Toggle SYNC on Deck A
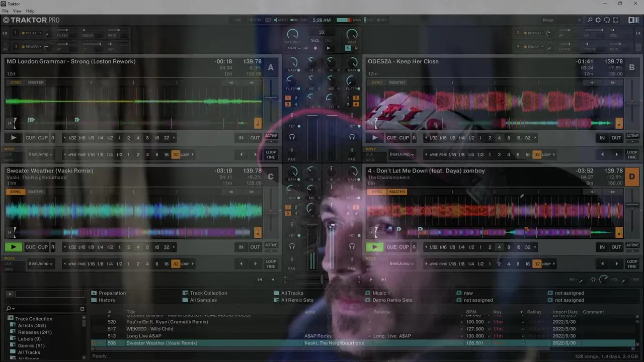The image size is (644, 362). pyautogui.click(x=16, y=82)
